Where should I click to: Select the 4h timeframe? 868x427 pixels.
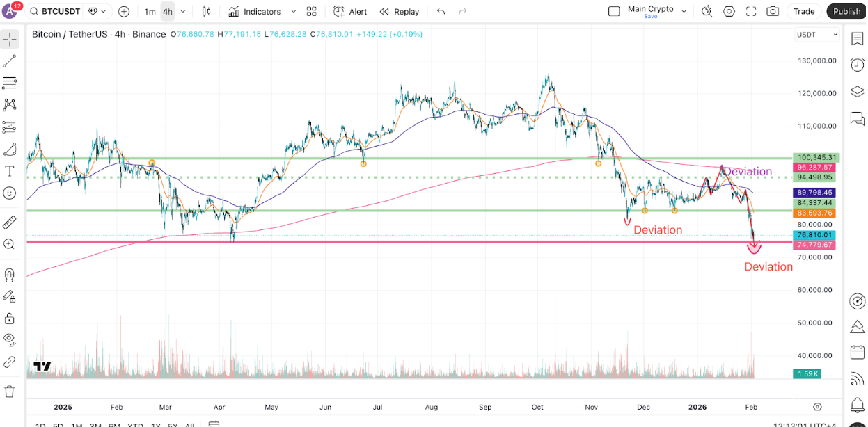168,11
